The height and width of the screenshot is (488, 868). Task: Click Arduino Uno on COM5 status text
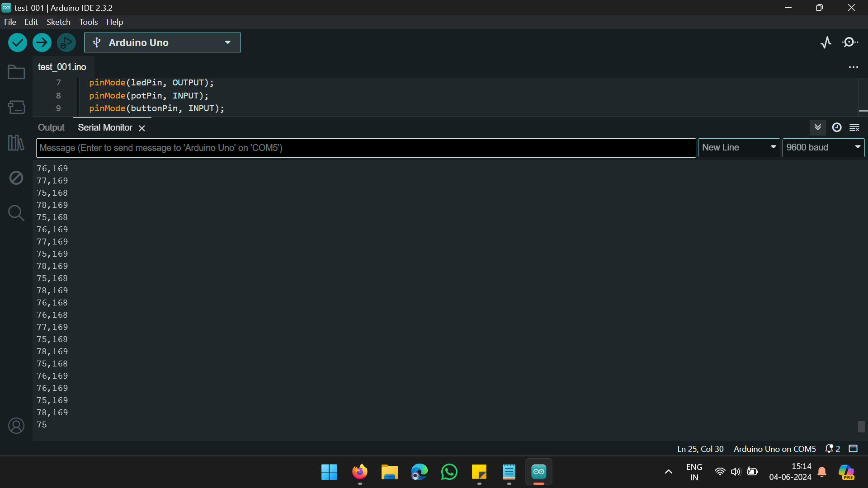(x=774, y=449)
